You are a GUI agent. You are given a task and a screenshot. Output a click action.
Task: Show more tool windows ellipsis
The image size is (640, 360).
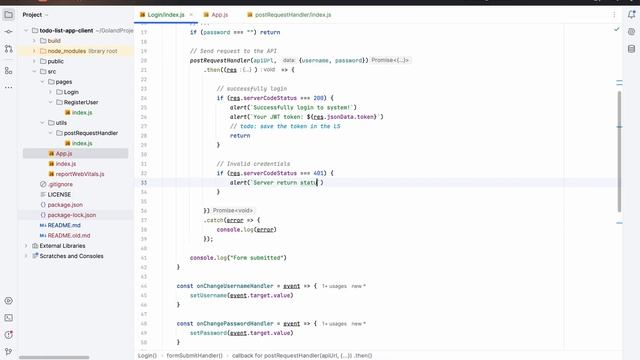point(9,87)
